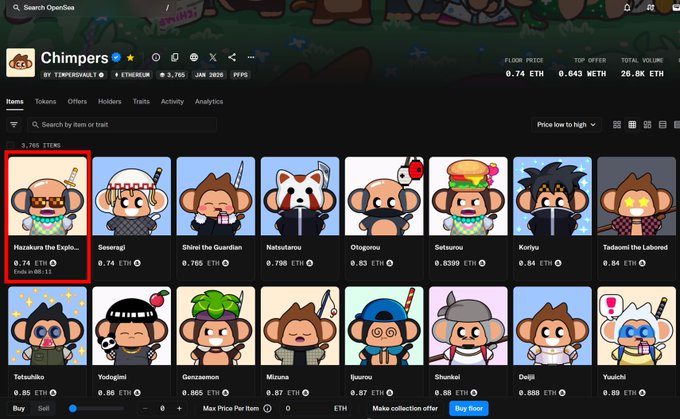This screenshot has width=680, height=419.
Task: Click the PFPS category tag
Action: pos(240,75)
